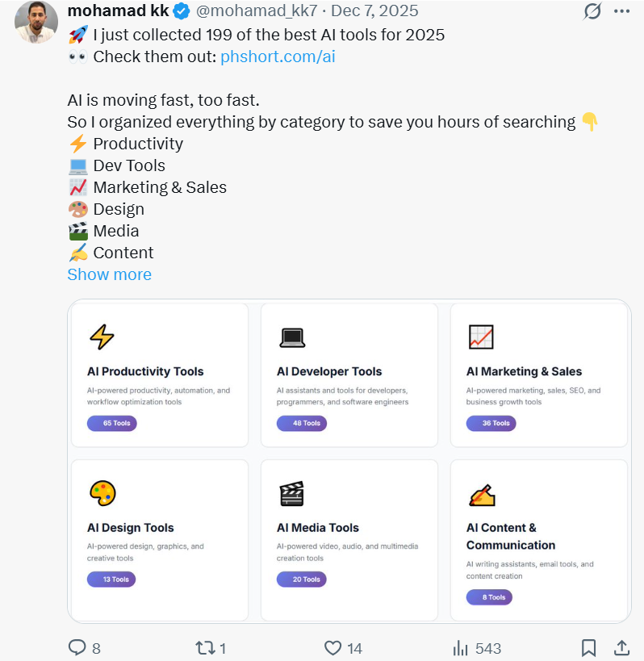Bookmark this post
Image resolution: width=644 pixels, height=661 pixels.
(589, 647)
